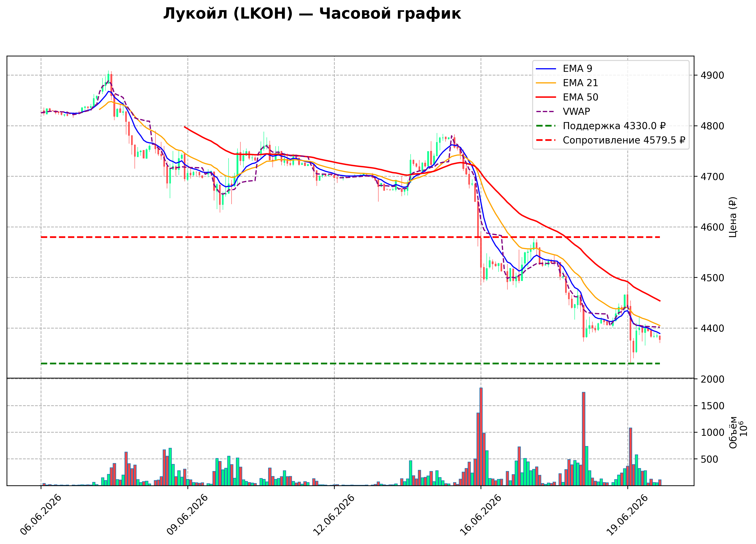Click the orange line sample beside EMA 21
Screen dimensions: 756x544
(x=546, y=83)
